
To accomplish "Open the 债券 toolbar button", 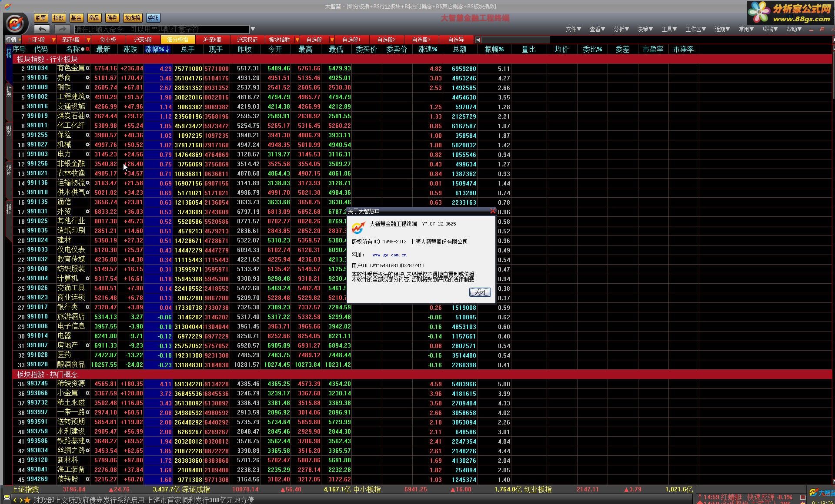I will [x=112, y=18].
